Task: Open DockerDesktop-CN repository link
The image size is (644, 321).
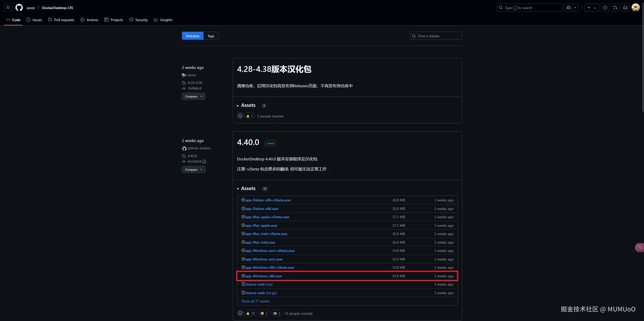Action: [x=57, y=8]
